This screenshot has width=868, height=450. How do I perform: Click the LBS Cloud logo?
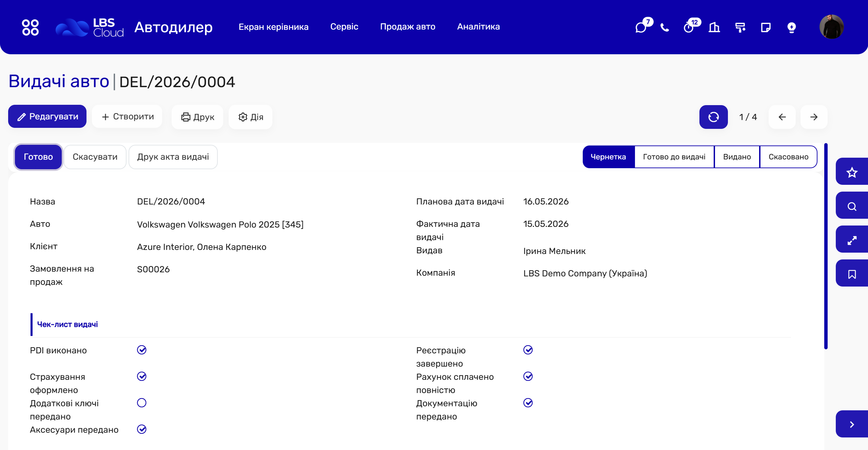coord(90,27)
